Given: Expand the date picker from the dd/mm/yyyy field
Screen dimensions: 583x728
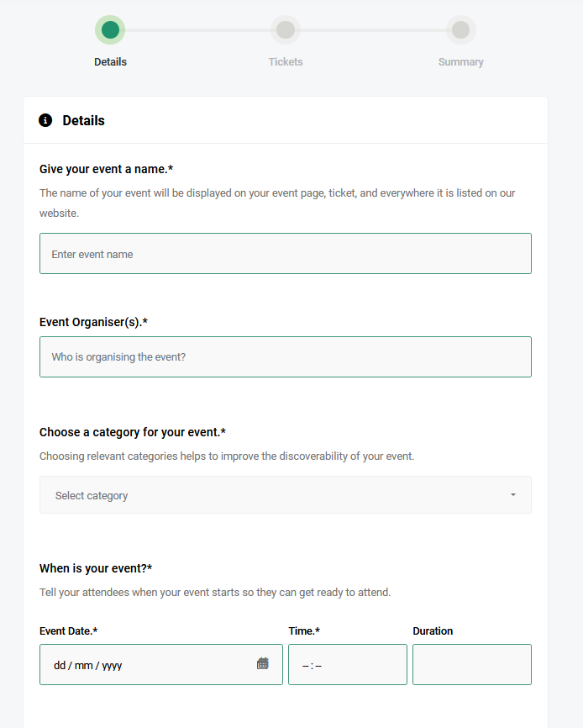Looking at the screenshot, I should (151, 664).
